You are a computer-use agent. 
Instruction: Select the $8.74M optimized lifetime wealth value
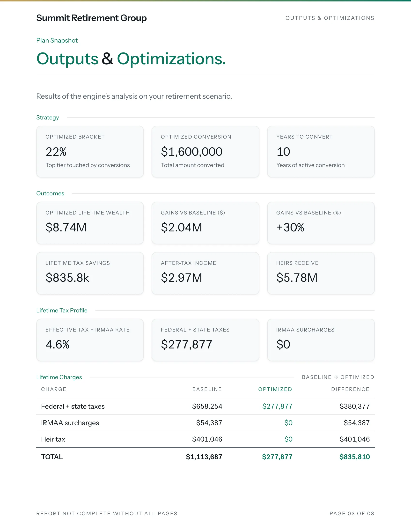click(66, 227)
